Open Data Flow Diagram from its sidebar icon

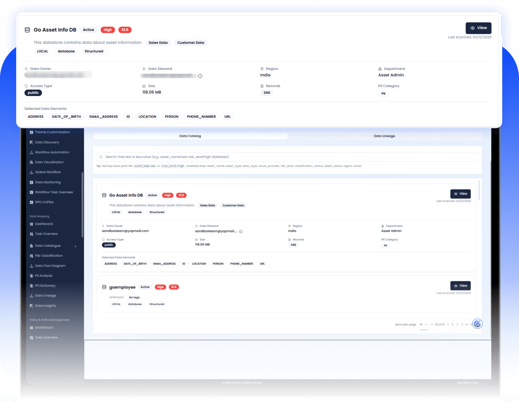click(x=32, y=266)
